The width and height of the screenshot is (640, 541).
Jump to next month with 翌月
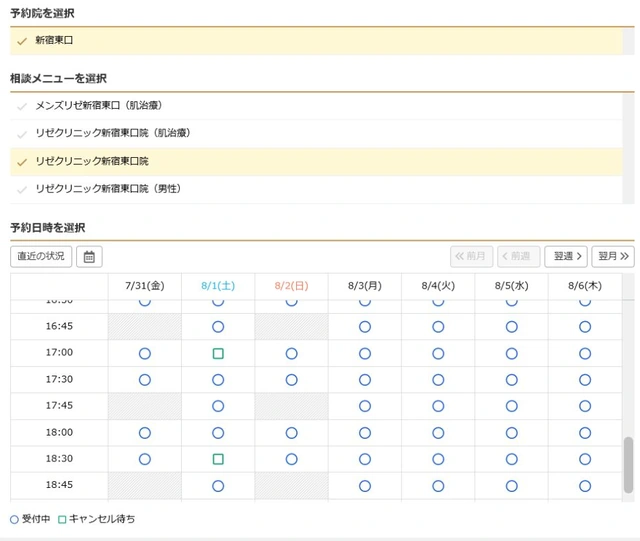tap(613, 256)
